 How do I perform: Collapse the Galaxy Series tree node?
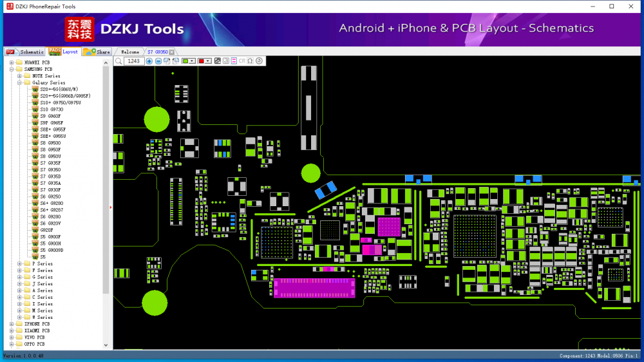point(19,82)
